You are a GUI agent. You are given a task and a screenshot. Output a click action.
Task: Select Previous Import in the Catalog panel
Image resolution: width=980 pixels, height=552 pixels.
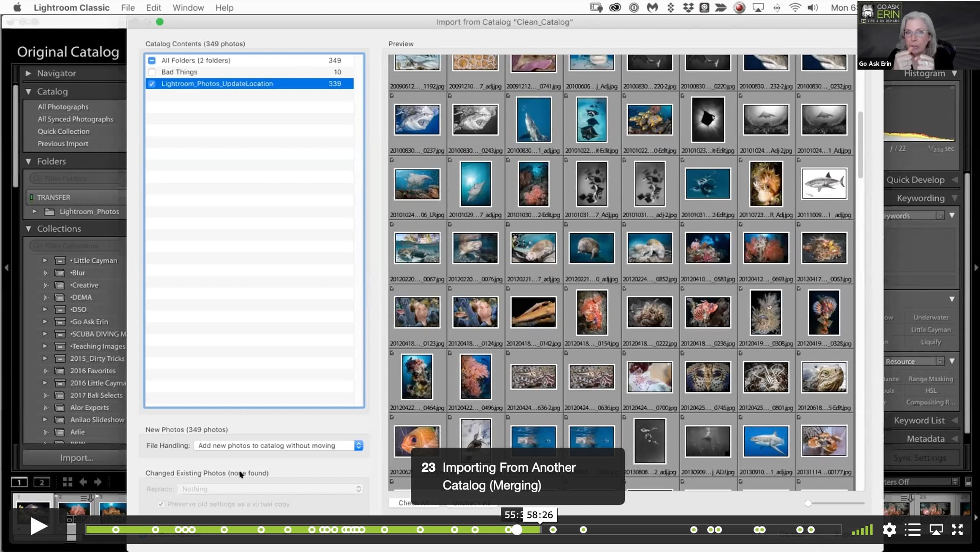pyautogui.click(x=63, y=144)
